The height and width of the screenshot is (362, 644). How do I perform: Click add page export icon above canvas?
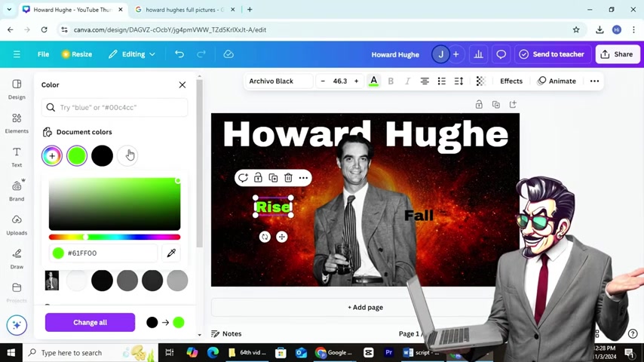click(513, 104)
